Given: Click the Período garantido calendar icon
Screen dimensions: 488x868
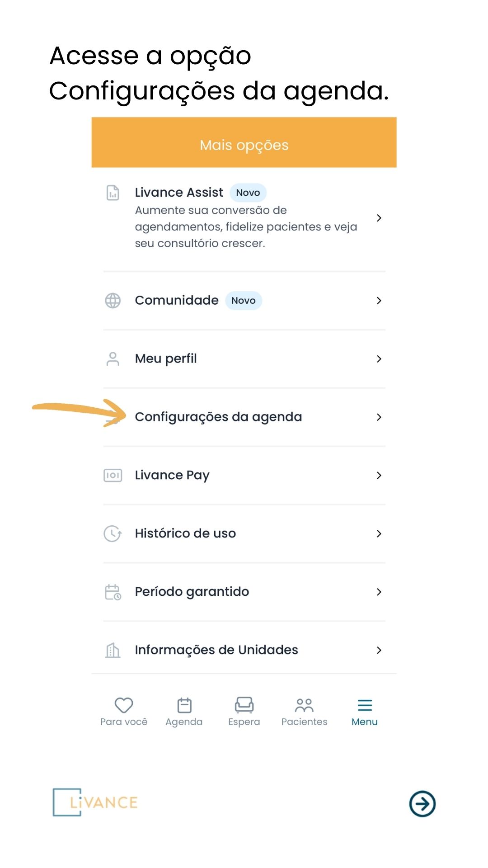Looking at the screenshot, I should (x=113, y=592).
